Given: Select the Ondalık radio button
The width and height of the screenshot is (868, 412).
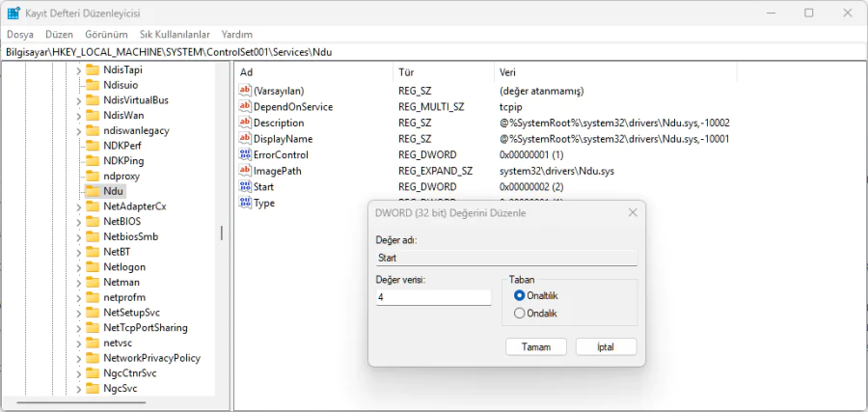Looking at the screenshot, I should click(520, 313).
